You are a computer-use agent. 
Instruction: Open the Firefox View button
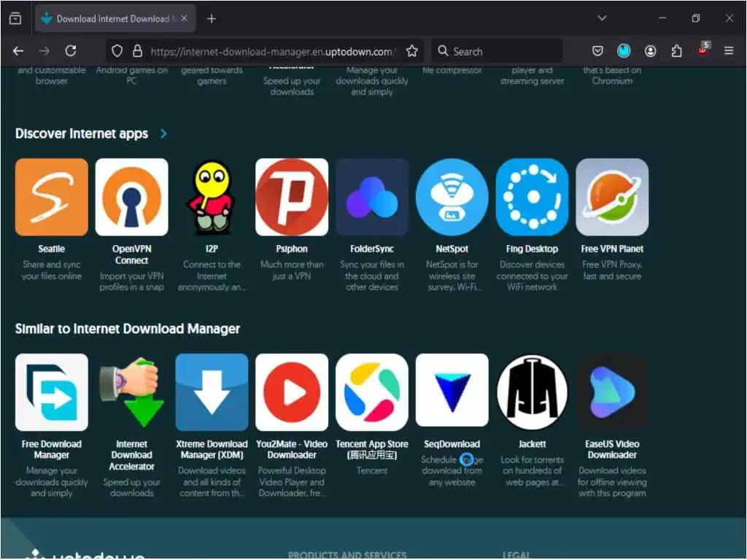pyautogui.click(x=15, y=18)
